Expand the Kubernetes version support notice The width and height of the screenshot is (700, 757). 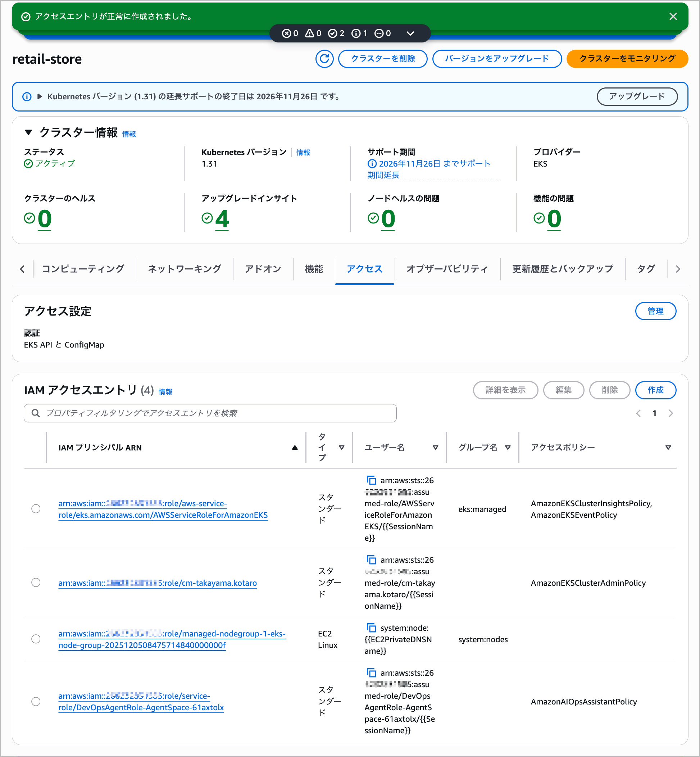pyautogui.click(x=40, y=97)
